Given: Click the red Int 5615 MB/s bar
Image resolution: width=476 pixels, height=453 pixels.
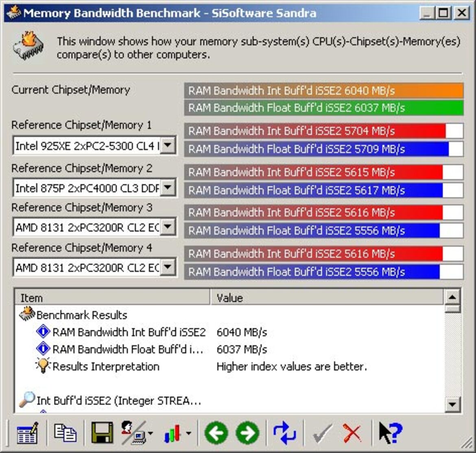Looking at the screenshot, I should tap(324, 172).
